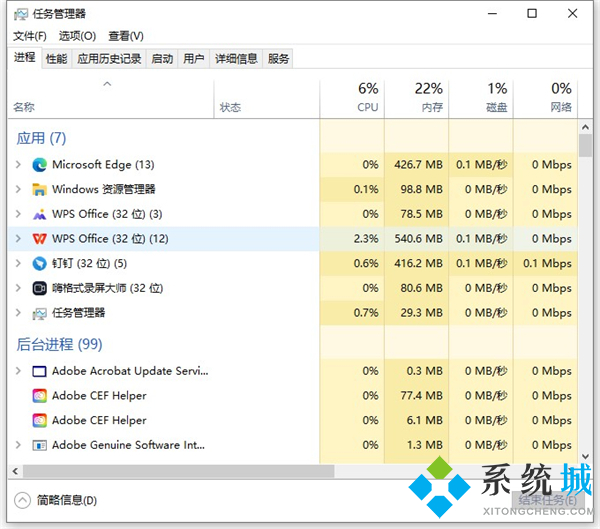
Task: Open the 文件(F) menu
Action: click(x=30, y=36)
